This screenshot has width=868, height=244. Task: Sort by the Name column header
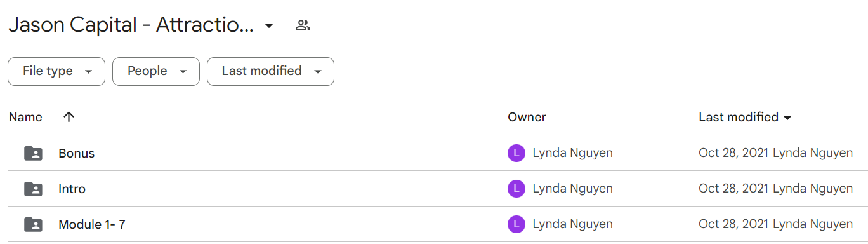pyautogui.click(x=25, y=117)
